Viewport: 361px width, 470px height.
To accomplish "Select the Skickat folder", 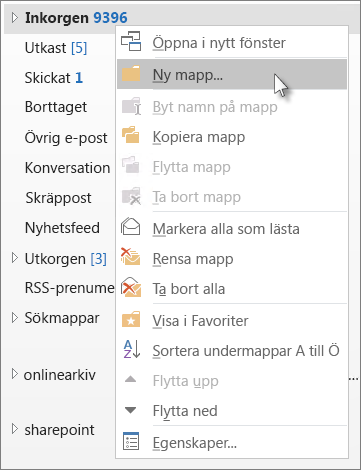I will pyautogui.click(x=53, y=78).
